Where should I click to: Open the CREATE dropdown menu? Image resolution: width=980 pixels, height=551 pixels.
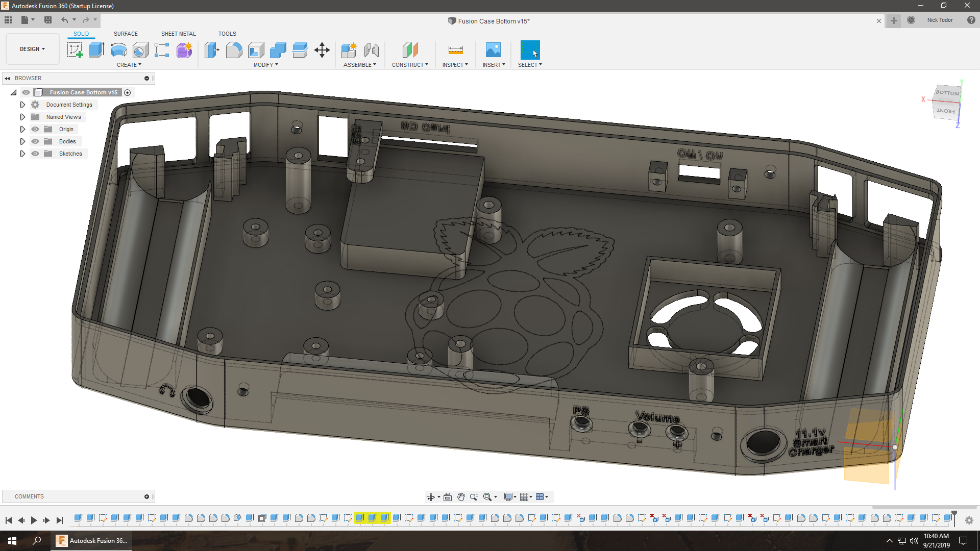[129, 65]
